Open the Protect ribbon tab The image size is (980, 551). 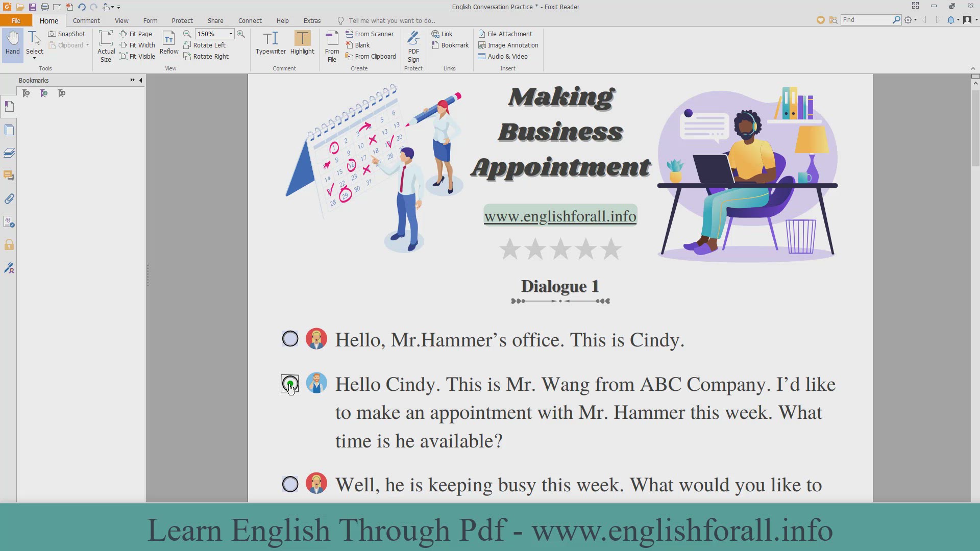coord(182,20)
